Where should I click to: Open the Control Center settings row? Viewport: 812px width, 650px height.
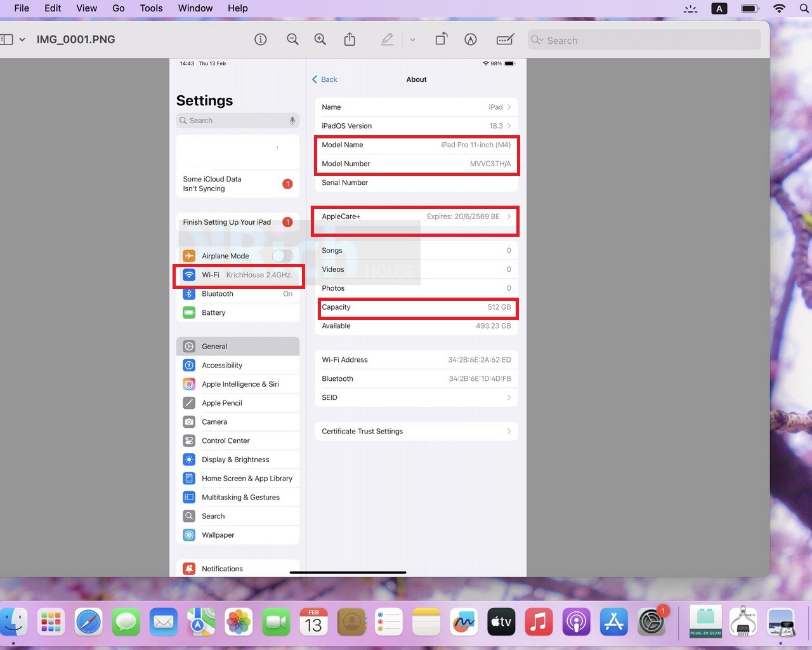pyautogui.click(x=238, y=441)
